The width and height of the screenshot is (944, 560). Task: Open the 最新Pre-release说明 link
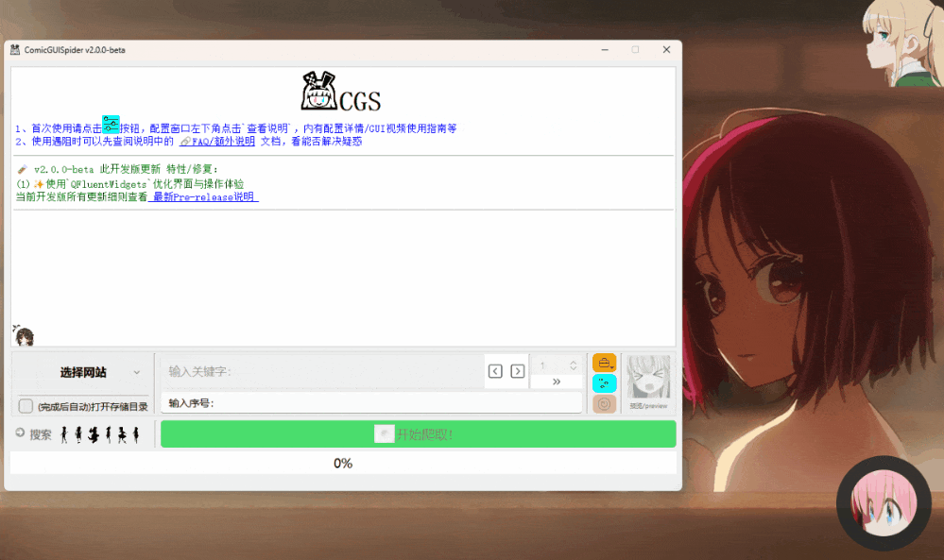coord(204,197)
